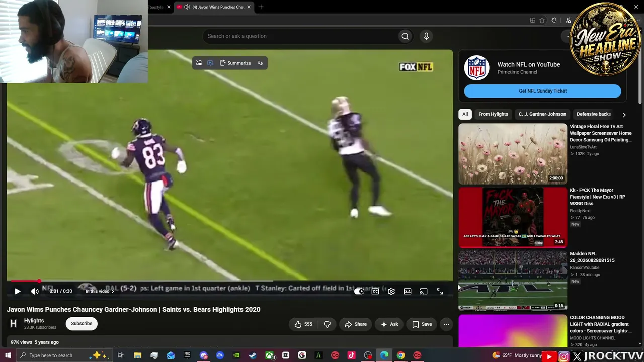Switch to theater mode
This screenshot has height=362, width=644.
[x=408, y=291]
